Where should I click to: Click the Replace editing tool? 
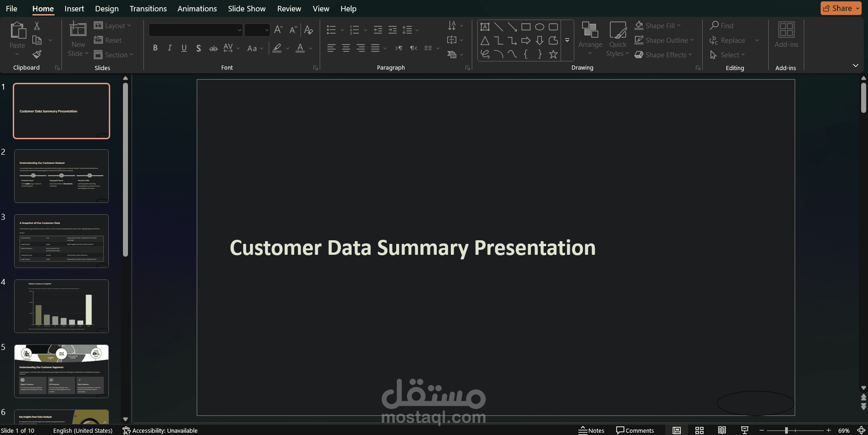click(731, 40)
